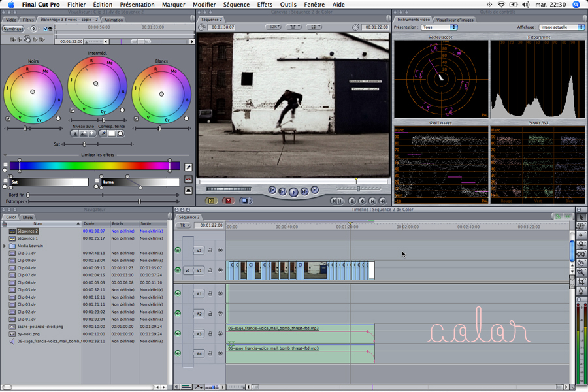Open the Présentation 'Tous' dropdown

click(439, 27)
